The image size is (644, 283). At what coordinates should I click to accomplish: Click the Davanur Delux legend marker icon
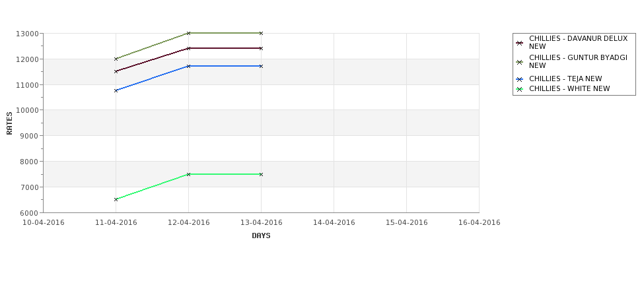pos(520,43)
